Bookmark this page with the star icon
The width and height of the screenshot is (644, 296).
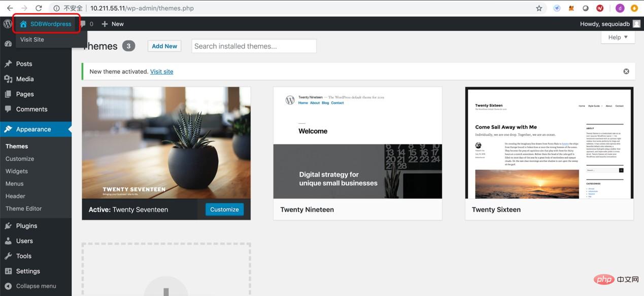(x=539, y=8)
